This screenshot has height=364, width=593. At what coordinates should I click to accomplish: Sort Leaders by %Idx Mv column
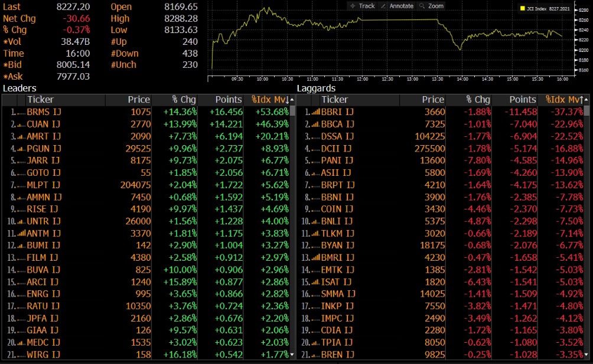(x=270, y=100)
